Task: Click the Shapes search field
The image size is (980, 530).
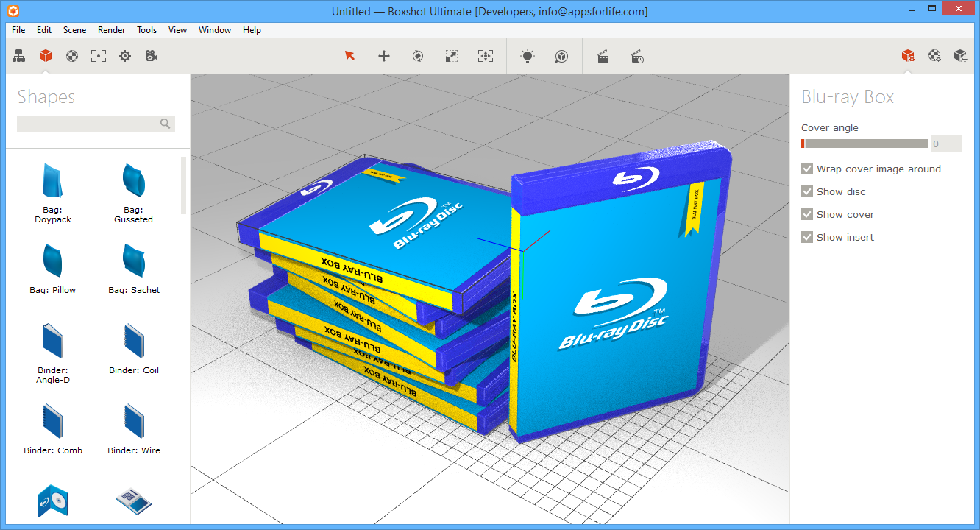Action: (x=96, y=124)
